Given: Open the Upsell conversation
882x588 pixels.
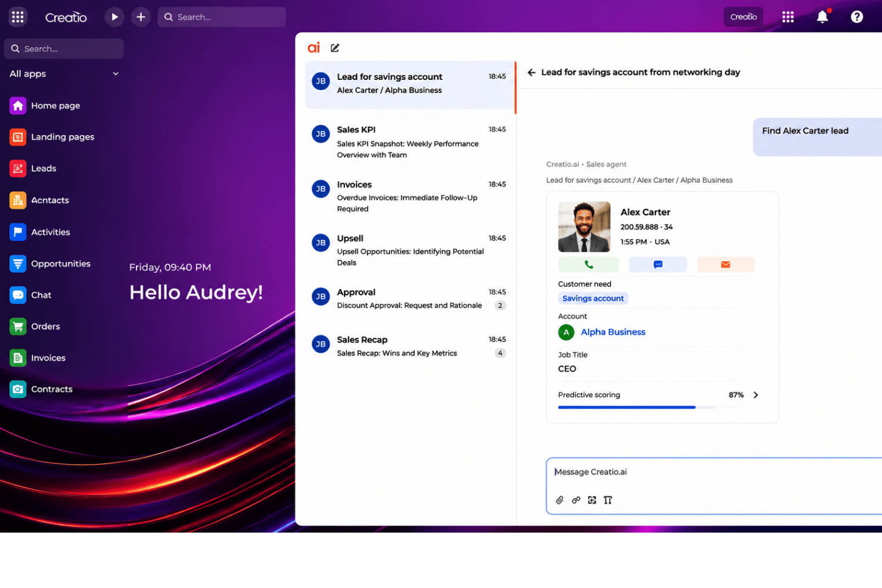Looking at the screenshot, I should point(410,250).
